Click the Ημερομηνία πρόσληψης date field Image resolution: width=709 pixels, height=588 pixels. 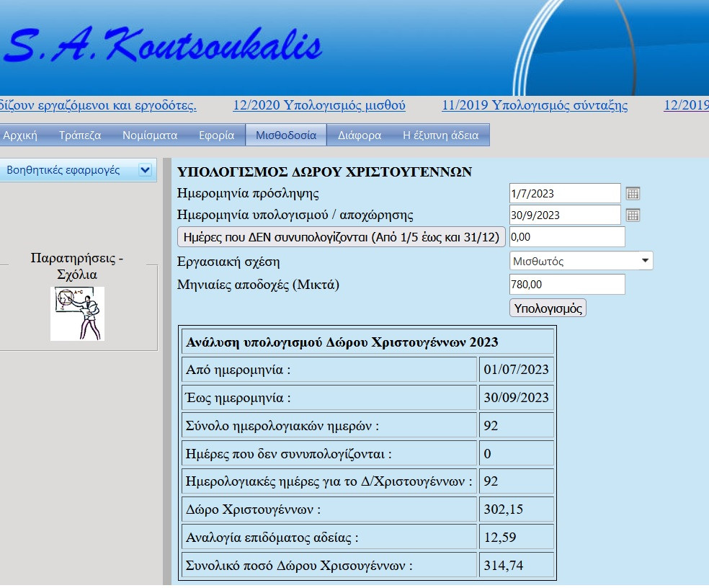(564, 193)
